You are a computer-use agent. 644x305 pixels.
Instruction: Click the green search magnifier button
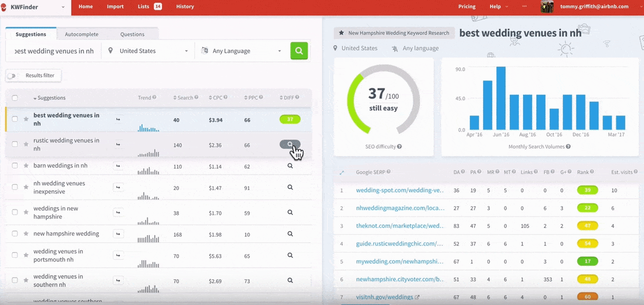point(299,51)
